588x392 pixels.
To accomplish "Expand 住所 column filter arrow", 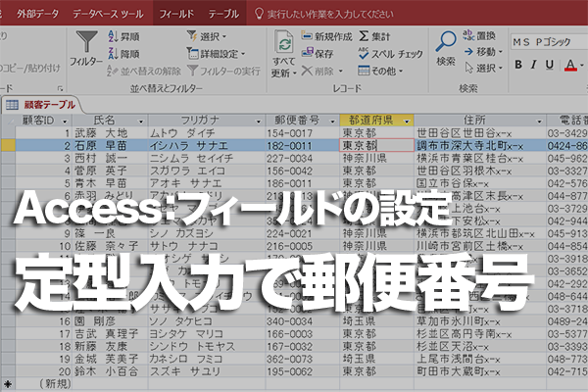I will click(539, 122).
